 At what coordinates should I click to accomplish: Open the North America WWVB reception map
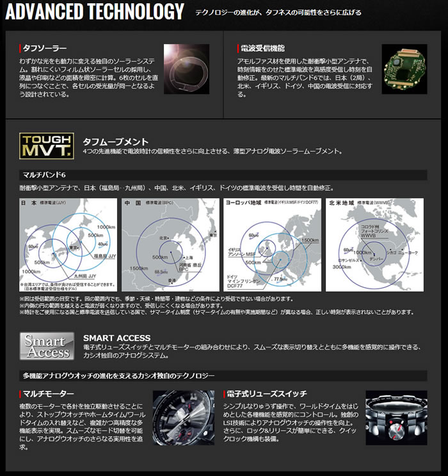pos(374,245)
